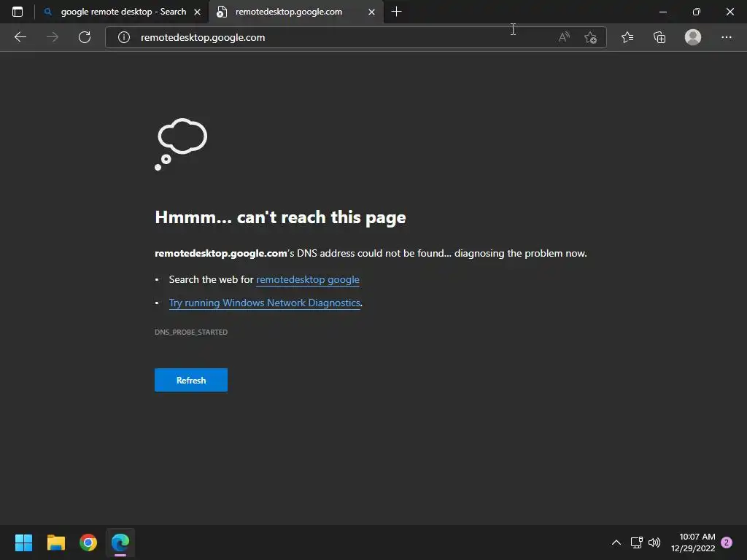Open network status icon in system tray
The image size is (747, 560).
point(636,542)
